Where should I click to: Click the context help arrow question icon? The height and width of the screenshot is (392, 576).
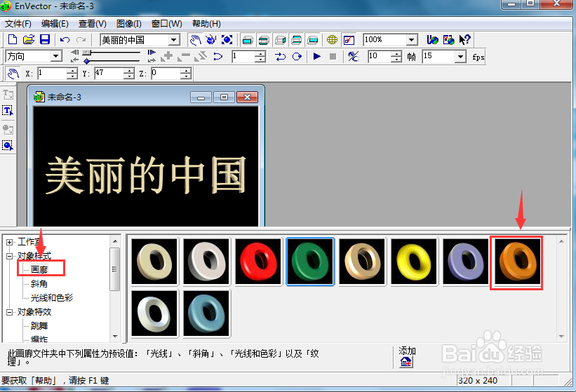click(x=464, y=40)
